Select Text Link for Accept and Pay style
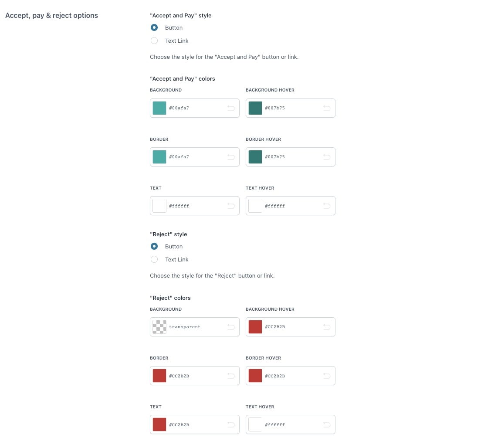 click(x=154, y=41)
